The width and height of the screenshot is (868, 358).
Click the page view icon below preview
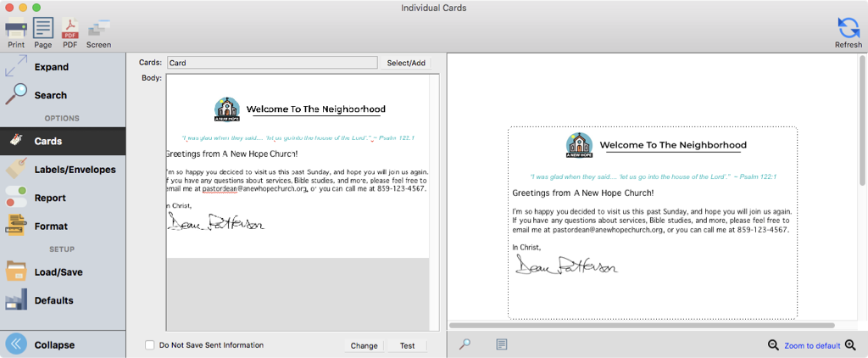pos(502,344)
